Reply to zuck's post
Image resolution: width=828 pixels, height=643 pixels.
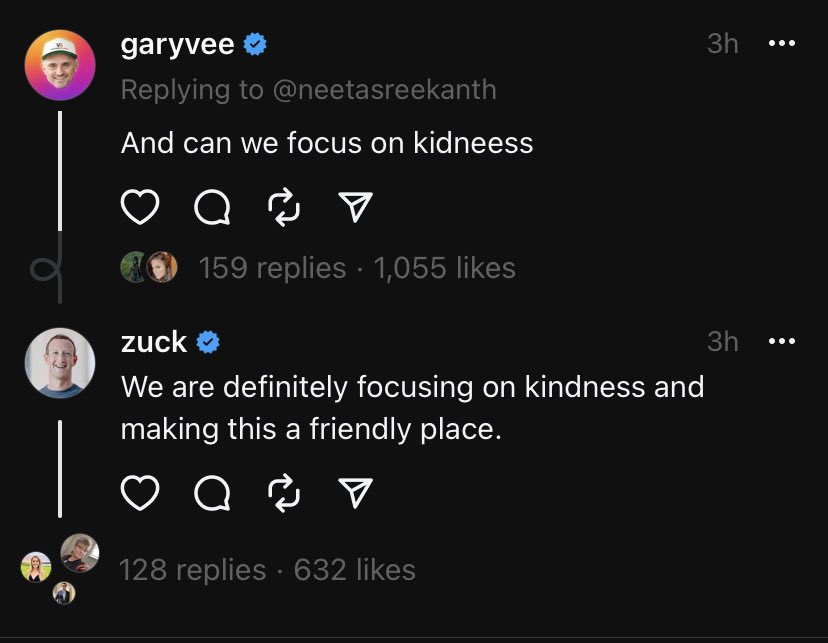(x=212, y=493)
